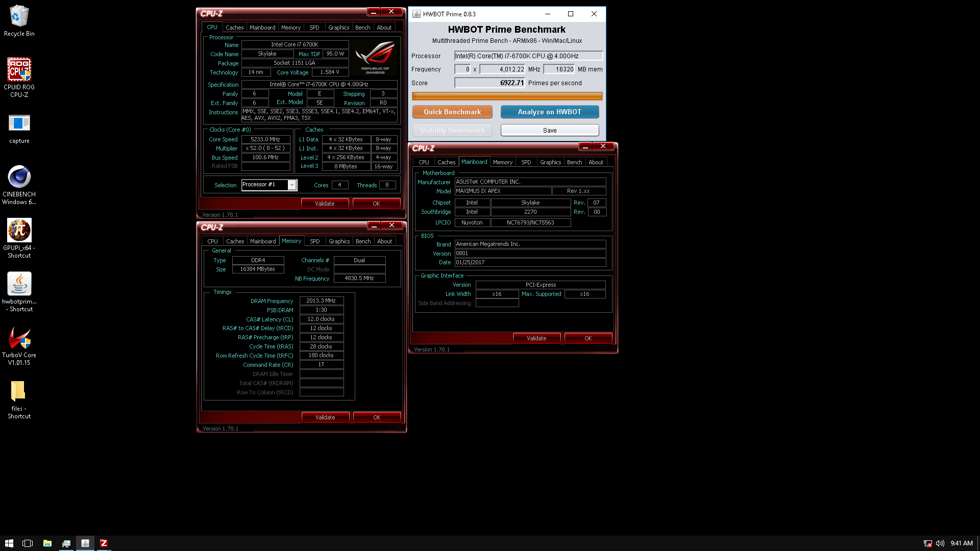
Task: Click the motherboard model MAXIMUS IX APEX
Action: pyautogui.click(x=503, y=191)
